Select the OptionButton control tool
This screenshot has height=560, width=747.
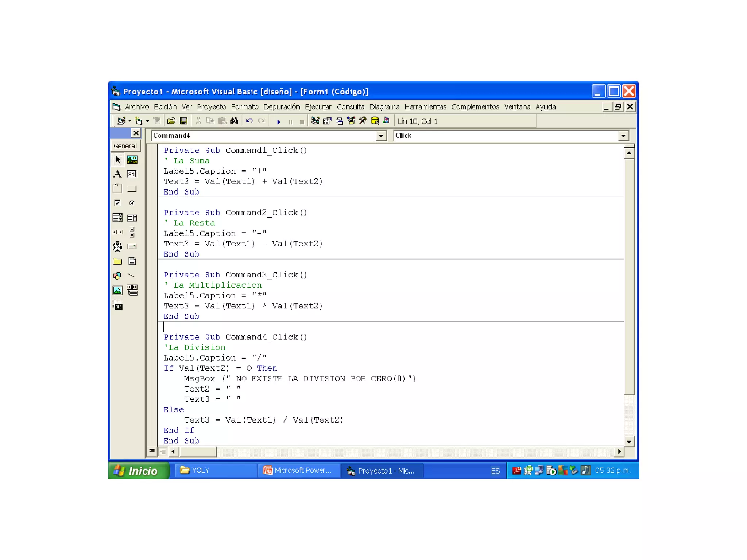point(132,203)
